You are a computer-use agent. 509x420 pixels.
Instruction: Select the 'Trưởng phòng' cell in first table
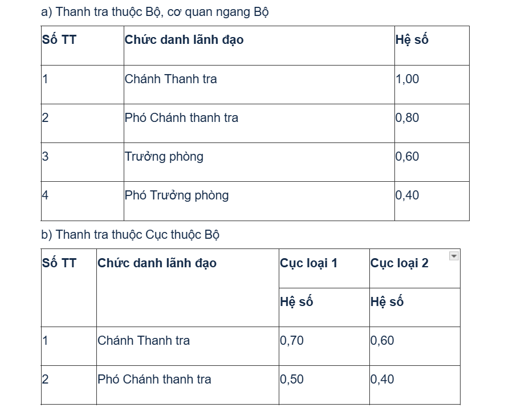(164, 157)
